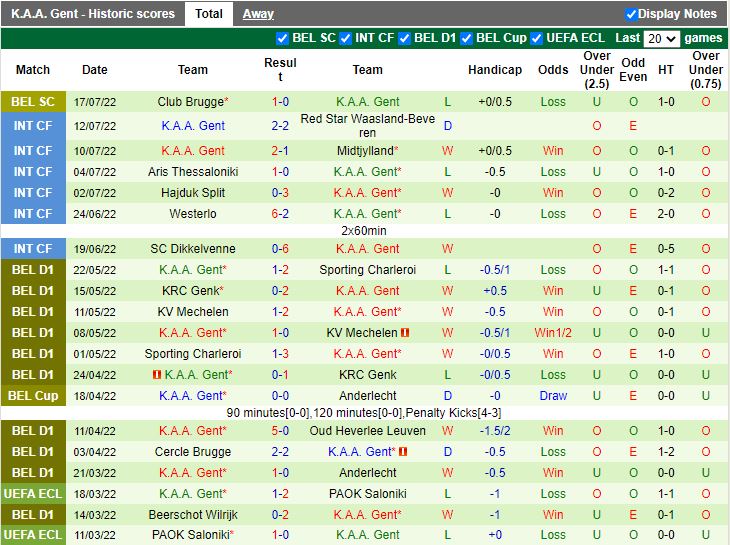
Task: Select Beerschot Wilrijk team name
Action: tap(193, 515)
